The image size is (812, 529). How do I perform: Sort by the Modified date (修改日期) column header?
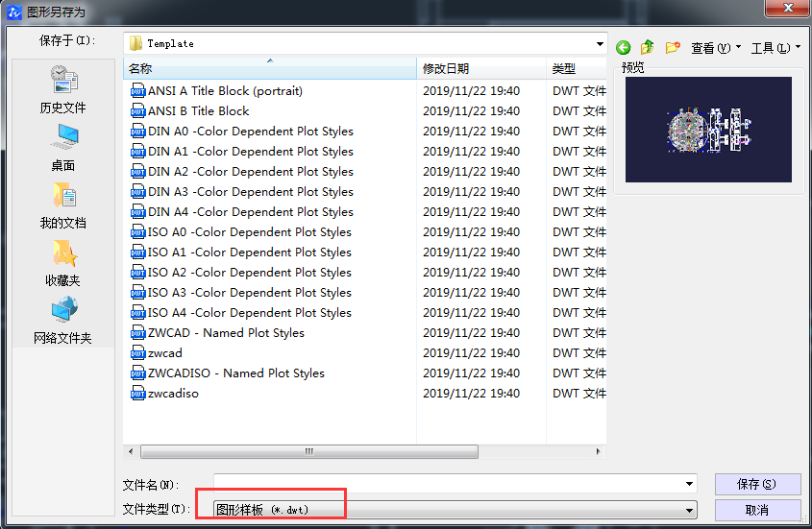tap(481, 69)
